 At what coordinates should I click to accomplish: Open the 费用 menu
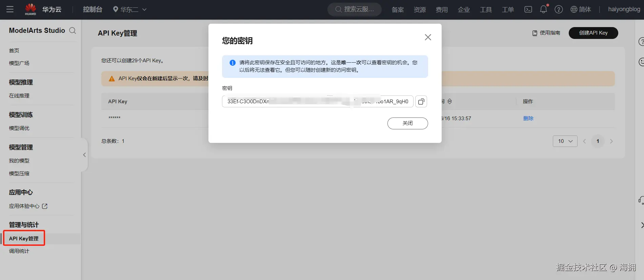pyautogui.click(x=442, y=10)
